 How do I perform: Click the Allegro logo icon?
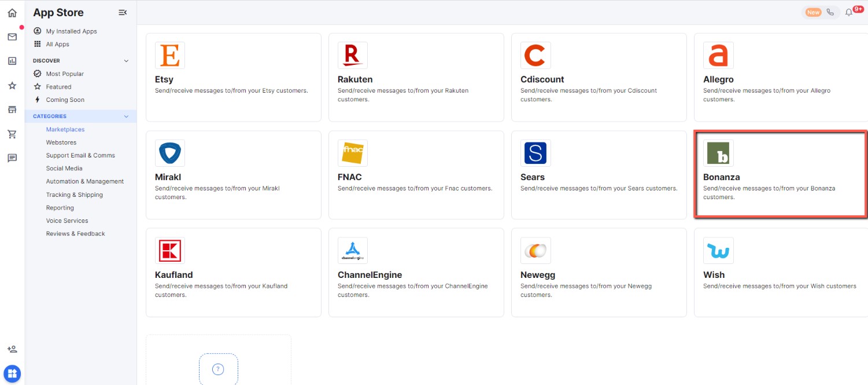click(718, 56)
